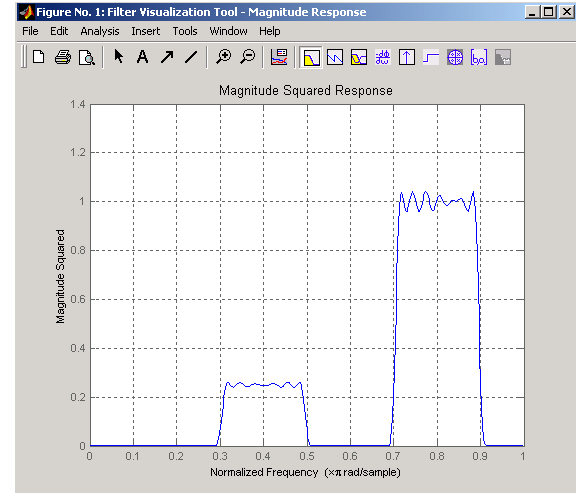This screenshot has height=493, width=577.
Task: Toggle Magnitude Response analysis button
Action: tap(311, 57)
